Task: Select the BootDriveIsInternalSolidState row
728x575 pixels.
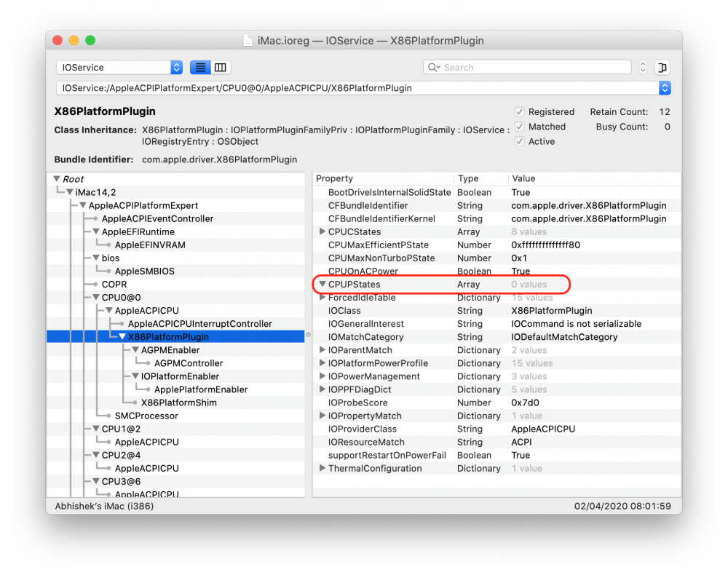Action: [x=496, y=192]
